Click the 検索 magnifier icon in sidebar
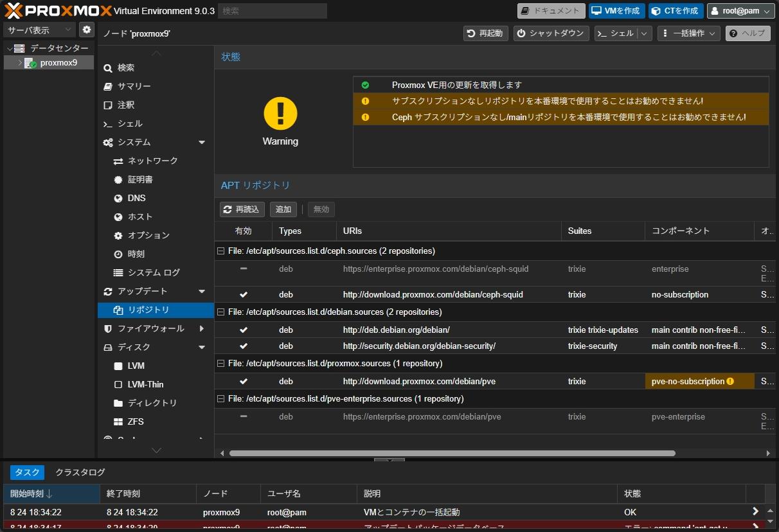Viewport: 779px width, 532px height. (108, 67)
